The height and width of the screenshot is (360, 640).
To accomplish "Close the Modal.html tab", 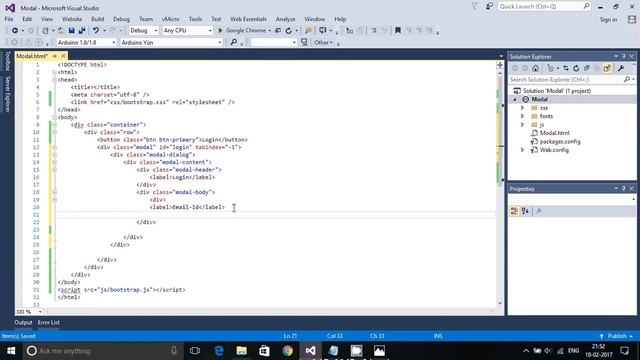I will click(63, 56).
